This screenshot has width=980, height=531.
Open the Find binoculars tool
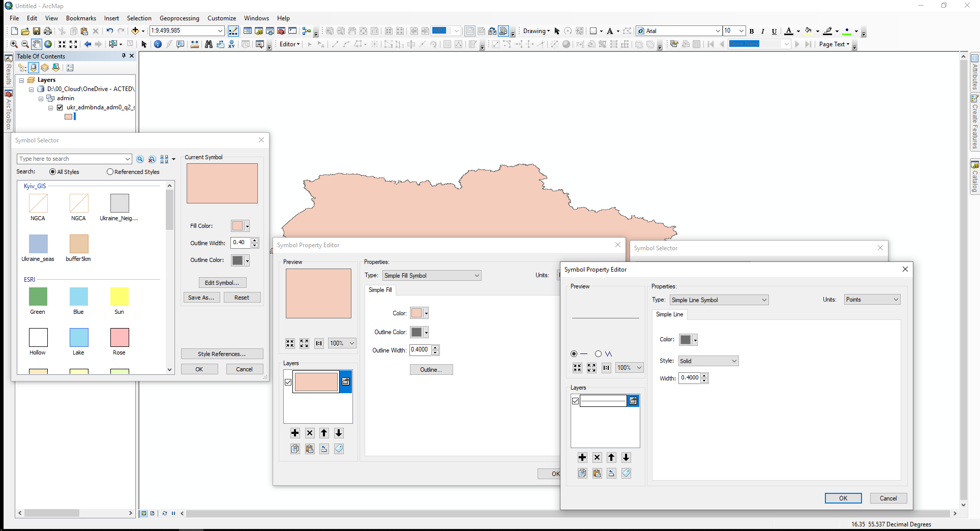209,44
